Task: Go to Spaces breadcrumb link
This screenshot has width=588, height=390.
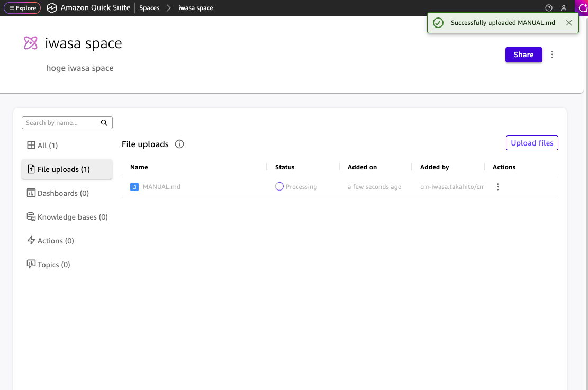Action: click(x=149, y=8)
